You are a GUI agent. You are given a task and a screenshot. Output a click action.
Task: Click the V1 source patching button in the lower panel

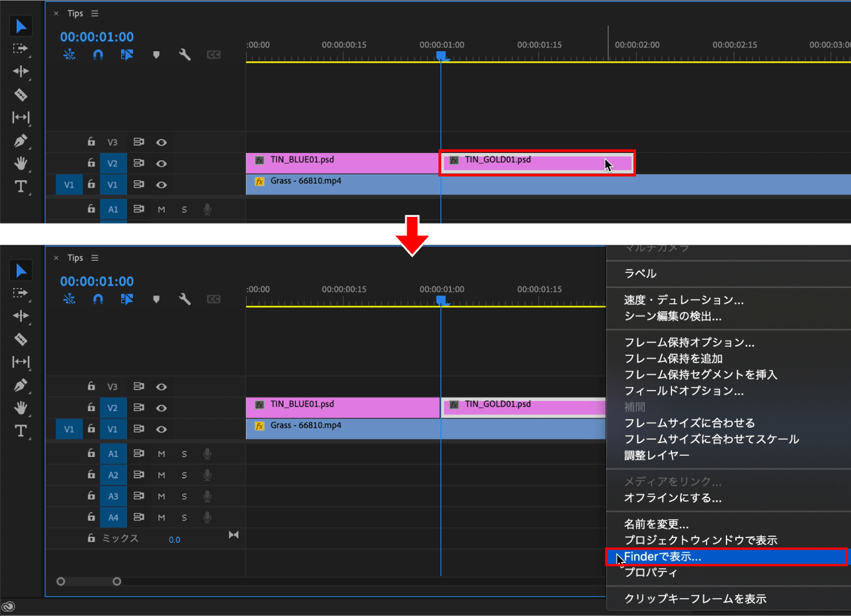(69, 429)
